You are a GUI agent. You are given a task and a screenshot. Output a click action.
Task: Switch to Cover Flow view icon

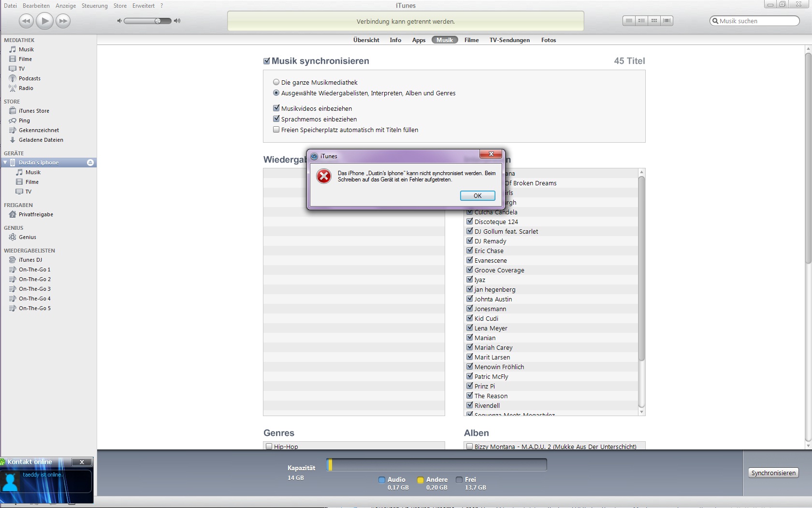click(x=667, y=21)
